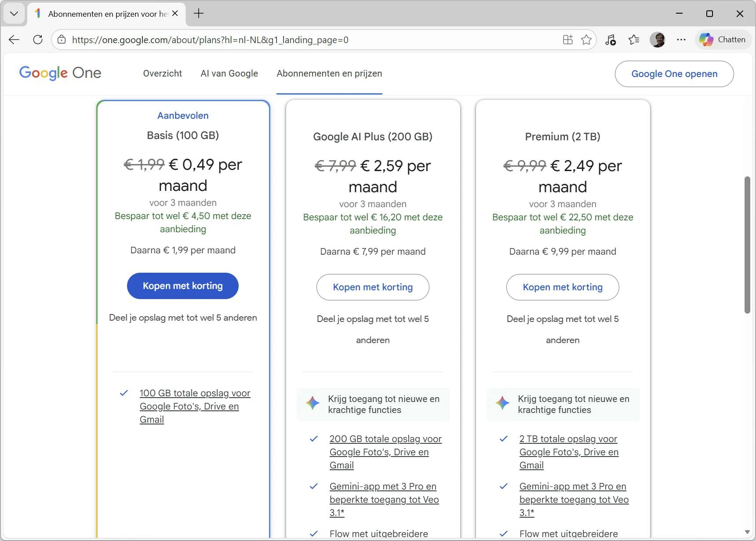Open a new browser tab
The image size is (756, 541).
tap(199, 14)
